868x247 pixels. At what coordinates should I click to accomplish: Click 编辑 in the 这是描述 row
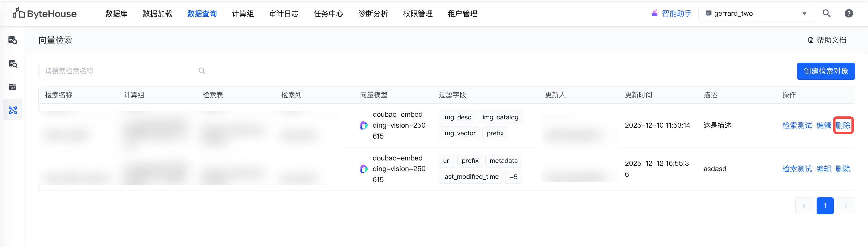823,125
